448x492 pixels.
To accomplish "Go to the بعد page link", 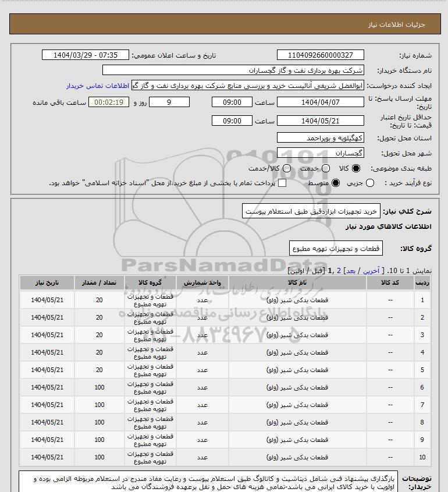I will pos(350,271).
